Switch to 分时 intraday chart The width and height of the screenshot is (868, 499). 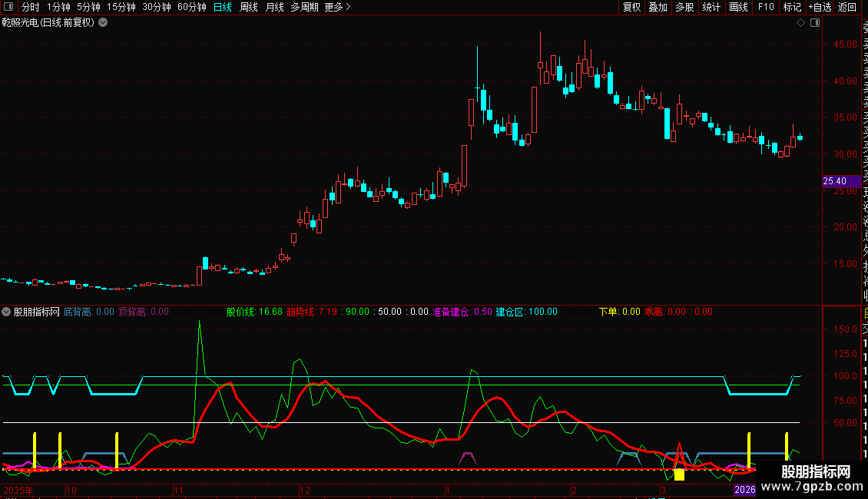tap(30, 7)
